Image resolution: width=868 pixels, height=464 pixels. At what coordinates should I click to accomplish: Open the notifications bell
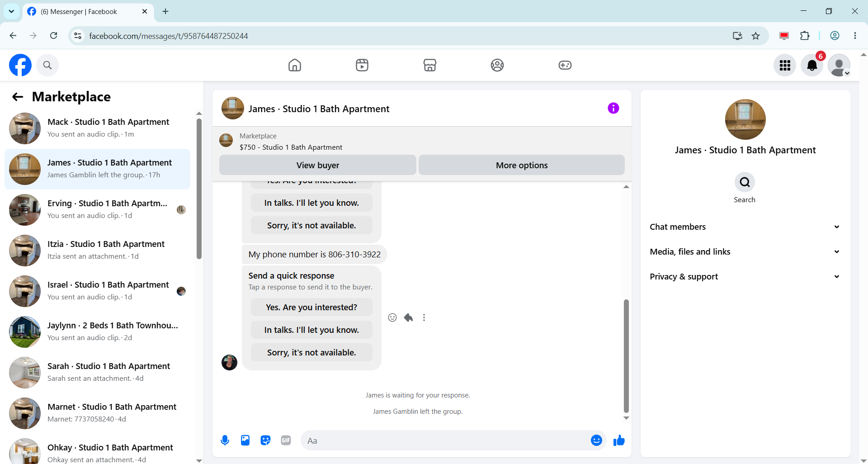(x=812, y=66)
